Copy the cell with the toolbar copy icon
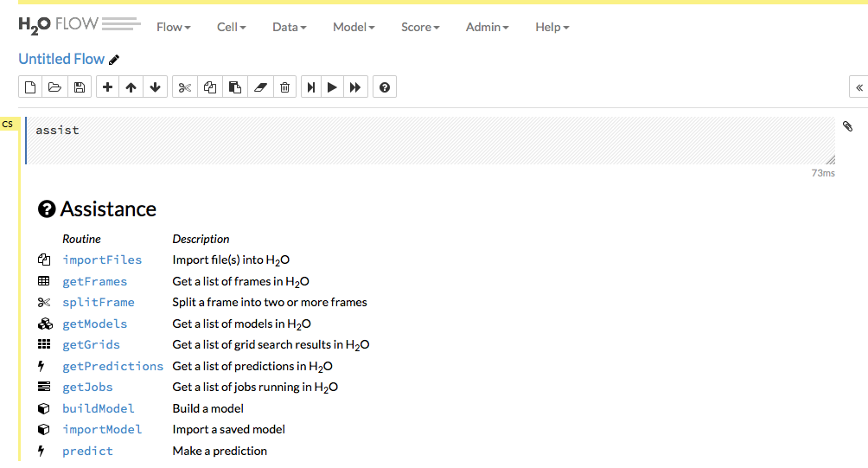This screenshot has width=868, height=468. [x=210, y=87]
